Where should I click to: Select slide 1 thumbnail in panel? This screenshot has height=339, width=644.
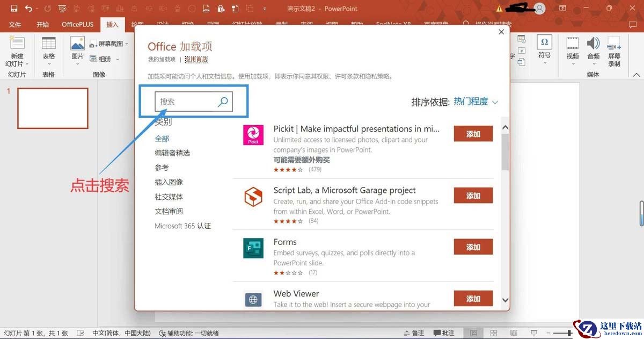pyautogui.click(x=53, y=109)
